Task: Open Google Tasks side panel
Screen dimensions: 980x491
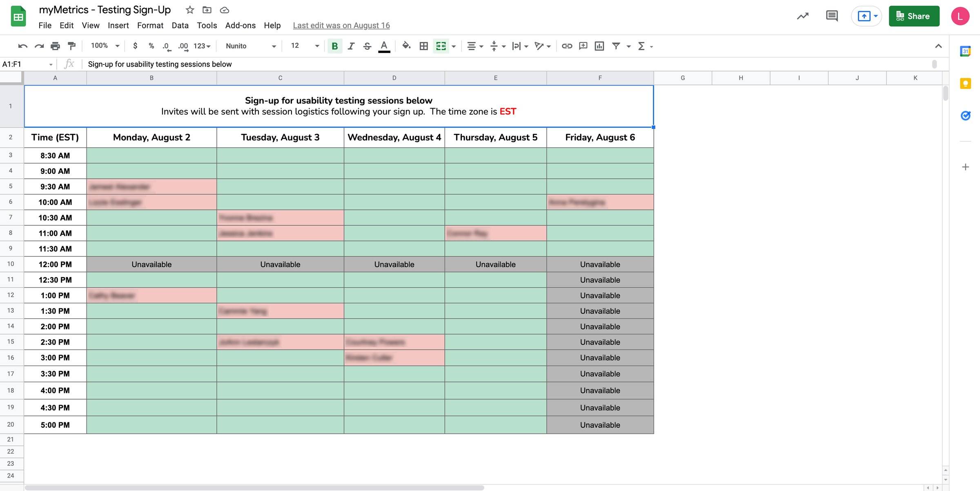Action: coord(965,116)
